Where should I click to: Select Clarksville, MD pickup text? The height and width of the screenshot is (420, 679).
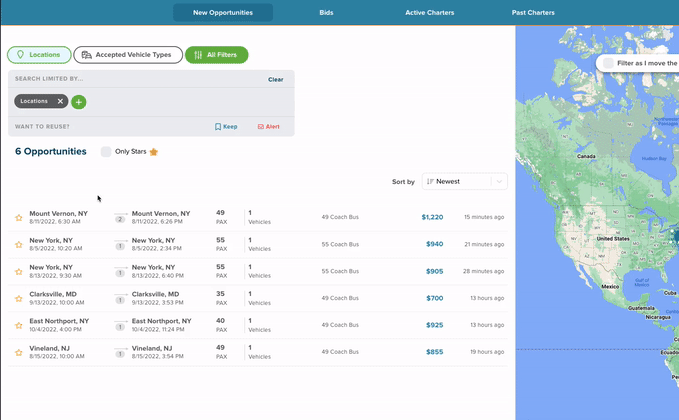(53, 294)
